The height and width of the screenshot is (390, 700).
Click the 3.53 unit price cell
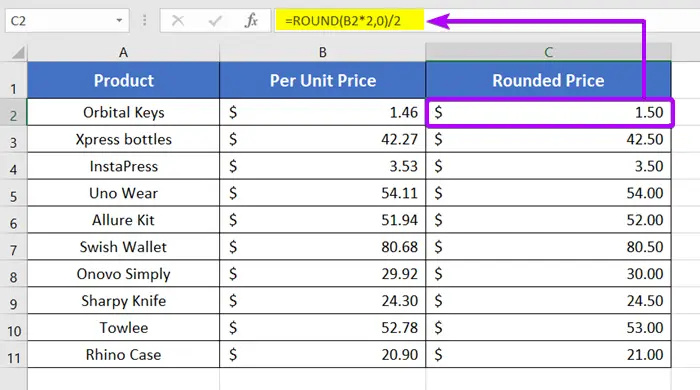pyautogui.click(x=322, y=166)
